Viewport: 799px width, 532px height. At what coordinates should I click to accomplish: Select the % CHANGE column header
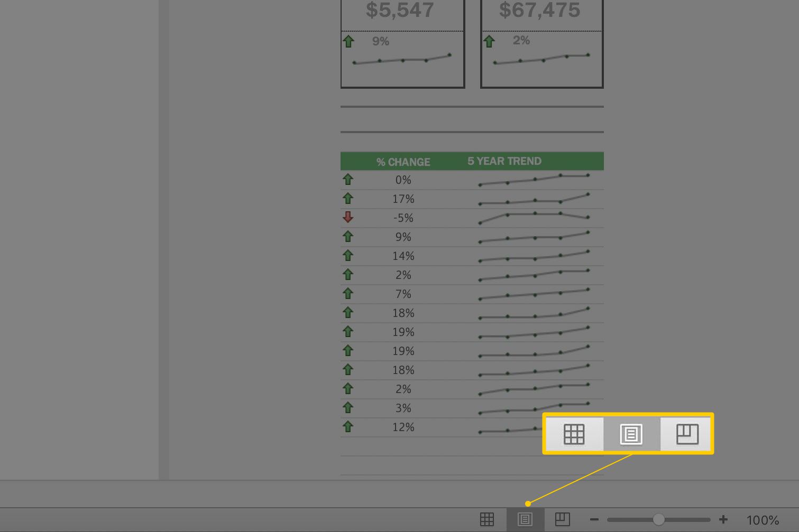403,162
